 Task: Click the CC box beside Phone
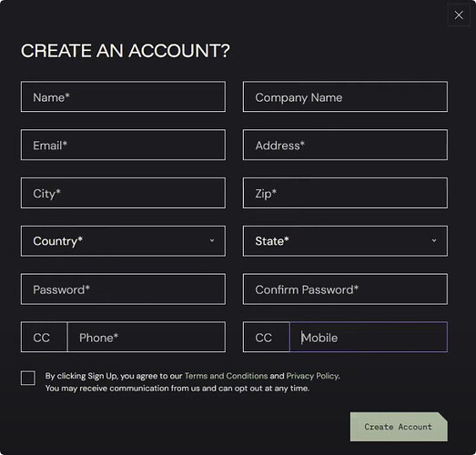pos(44,338)
